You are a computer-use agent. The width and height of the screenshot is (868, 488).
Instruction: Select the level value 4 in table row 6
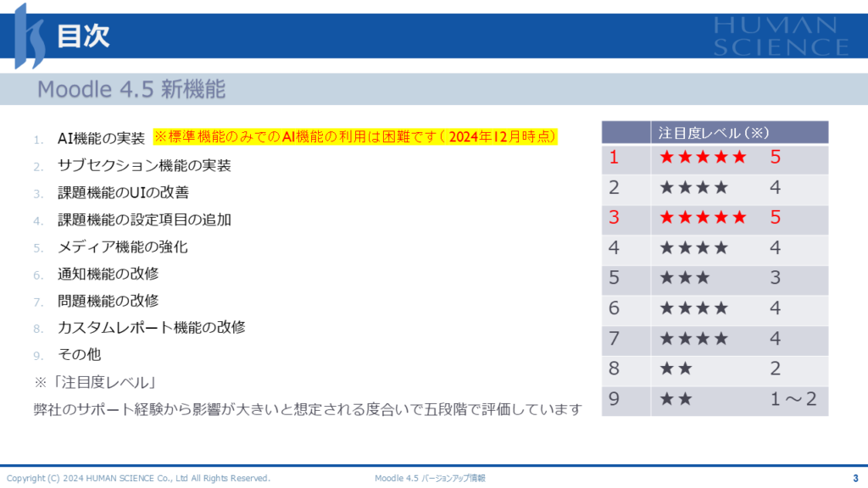coord(775,308)
